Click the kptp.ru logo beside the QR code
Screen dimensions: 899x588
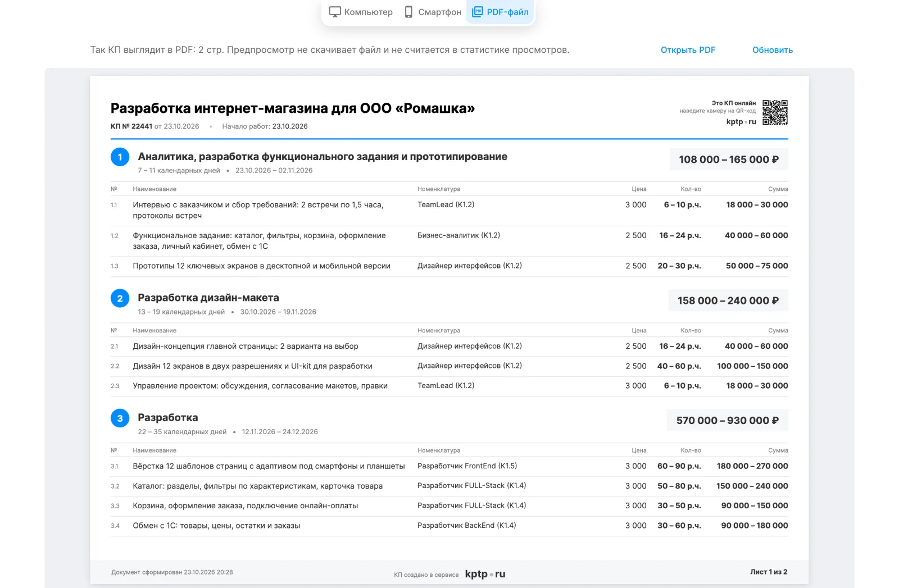[x=741, y=122]
